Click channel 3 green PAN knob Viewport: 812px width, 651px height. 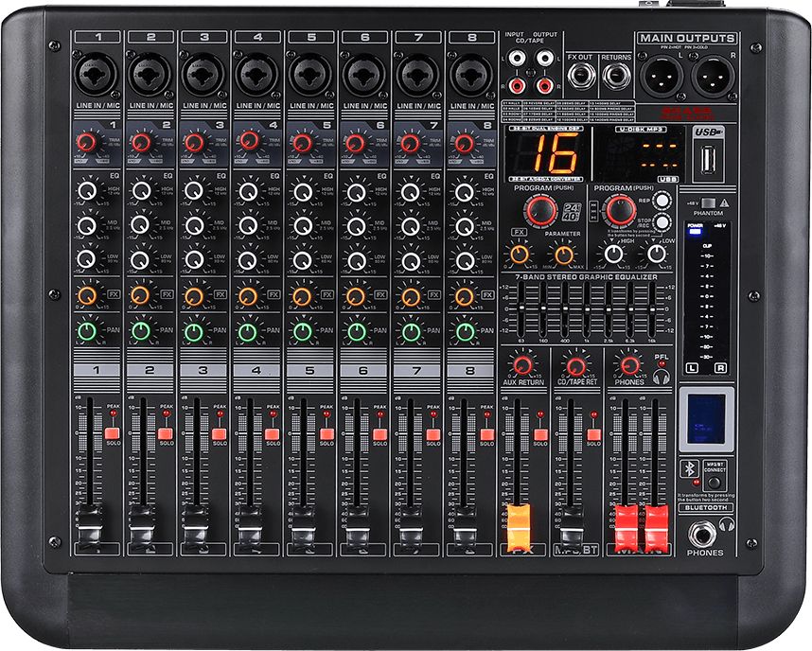pyautogui.click(x=195, y=331)
